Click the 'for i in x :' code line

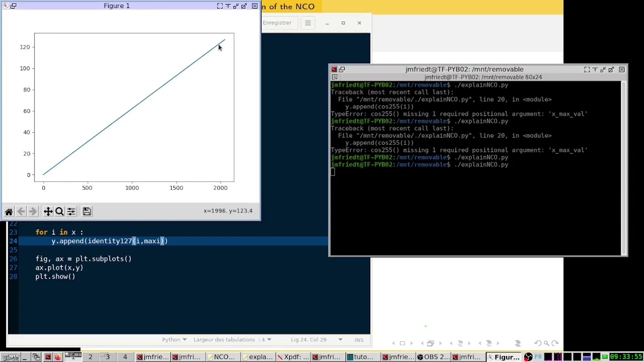59,232
